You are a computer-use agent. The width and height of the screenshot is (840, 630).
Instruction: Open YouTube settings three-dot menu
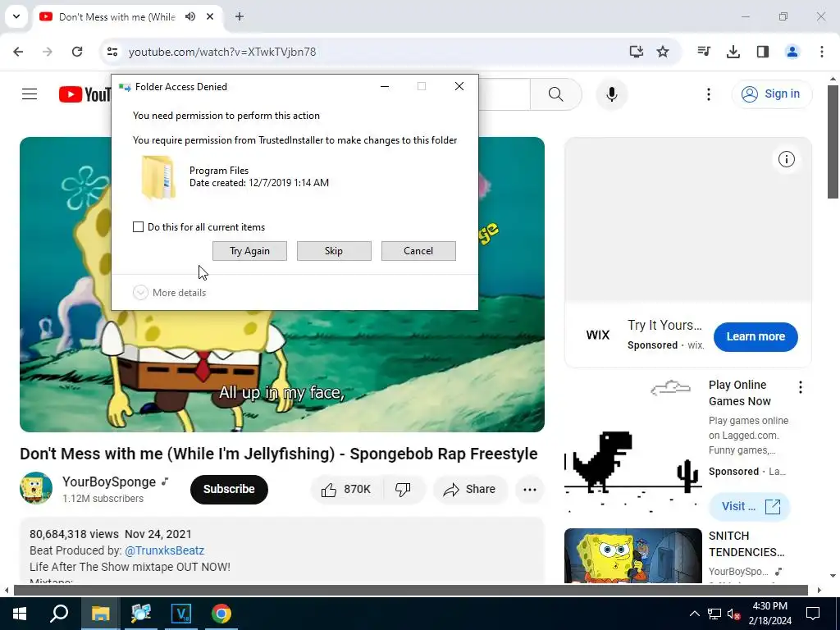click(709, 94)
